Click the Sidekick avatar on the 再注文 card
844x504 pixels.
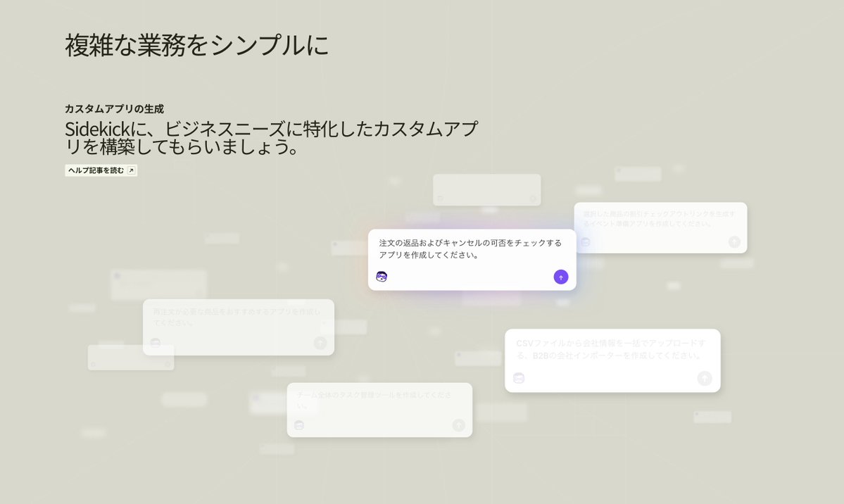point(156,343)
